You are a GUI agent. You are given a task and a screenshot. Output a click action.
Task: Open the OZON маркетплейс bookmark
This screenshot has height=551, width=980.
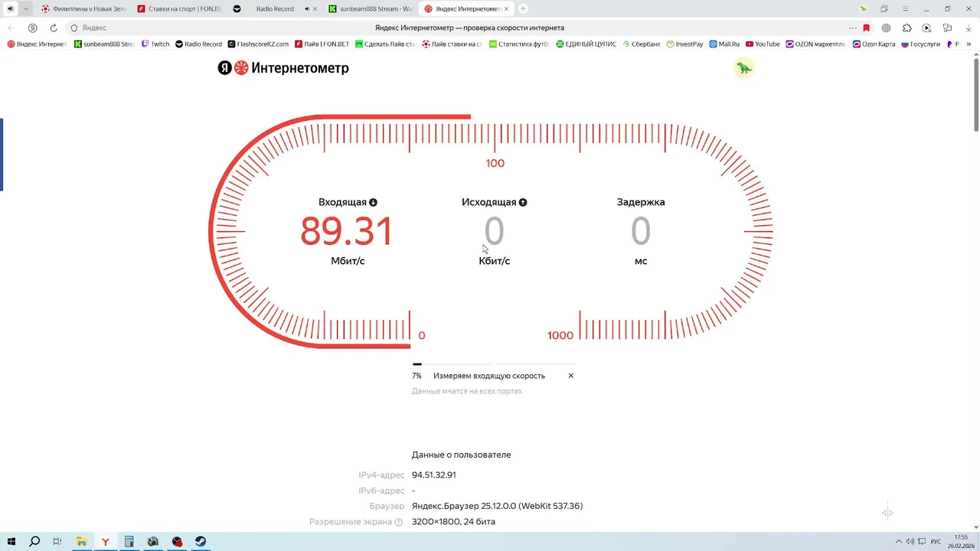(x=815, y=44)
